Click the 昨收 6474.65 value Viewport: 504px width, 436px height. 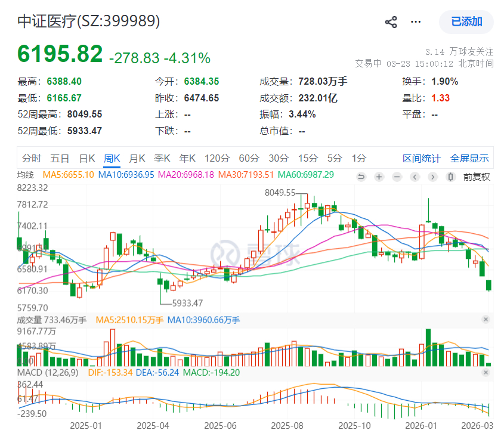(x=201, y=98)
